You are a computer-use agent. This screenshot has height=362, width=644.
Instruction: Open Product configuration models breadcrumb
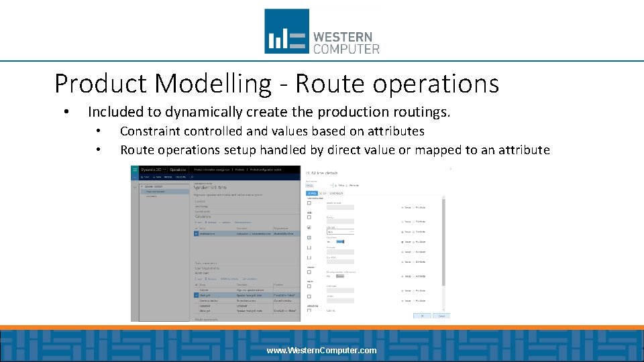pos(266,170)
